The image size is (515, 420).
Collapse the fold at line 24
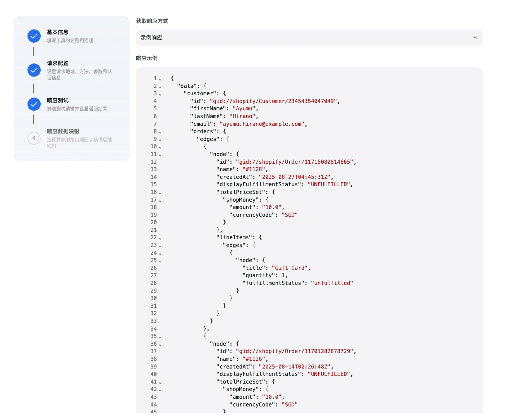point(160,254)
